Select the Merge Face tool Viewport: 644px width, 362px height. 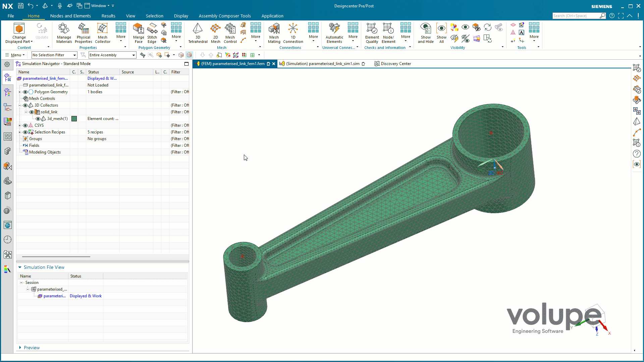coord(139,33)
